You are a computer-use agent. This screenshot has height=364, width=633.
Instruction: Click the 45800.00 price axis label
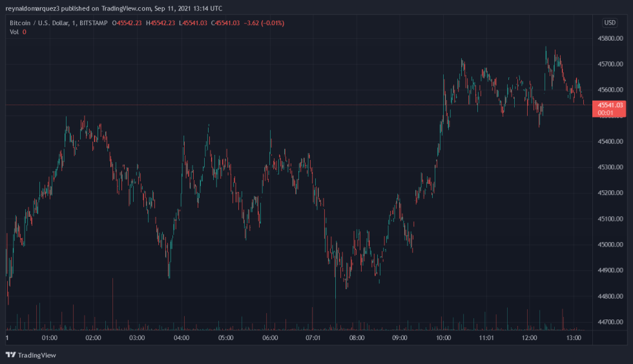pos(610,38)
